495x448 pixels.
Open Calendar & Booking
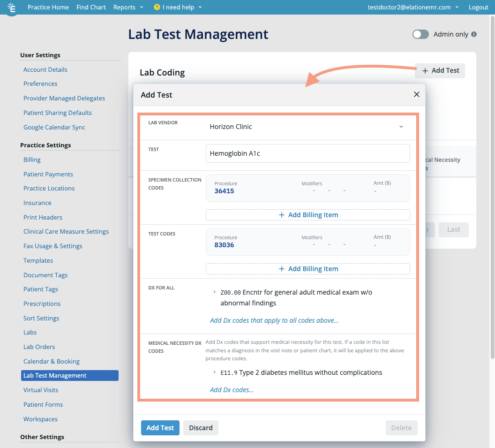pos(52,361)
